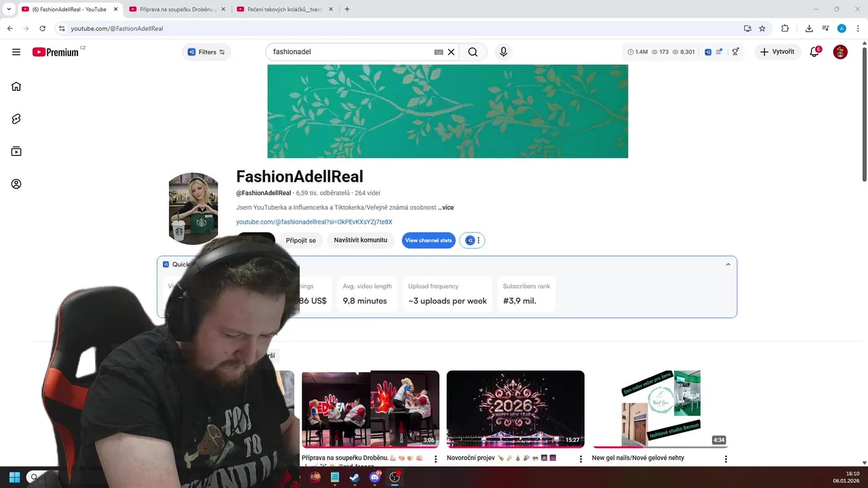Image resolution: width=868 pixels, height=488 pixels.
Task: Open the New gel nails video thumbnail
Action: 660,409
